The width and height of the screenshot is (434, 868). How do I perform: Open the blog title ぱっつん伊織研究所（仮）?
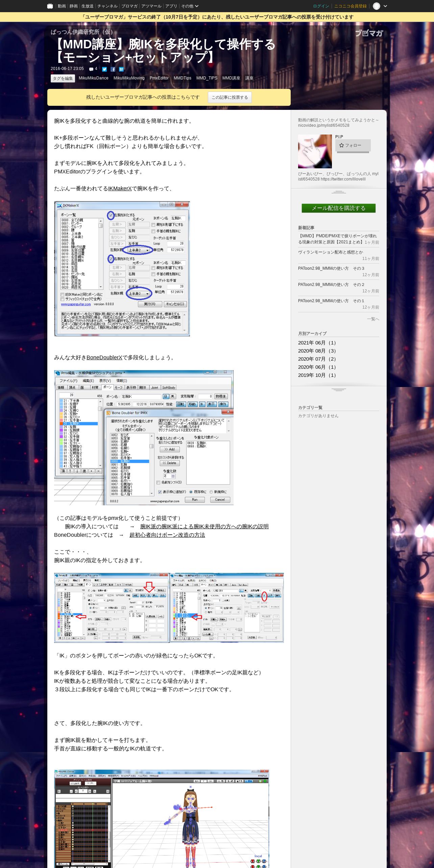tap(83, 32)
